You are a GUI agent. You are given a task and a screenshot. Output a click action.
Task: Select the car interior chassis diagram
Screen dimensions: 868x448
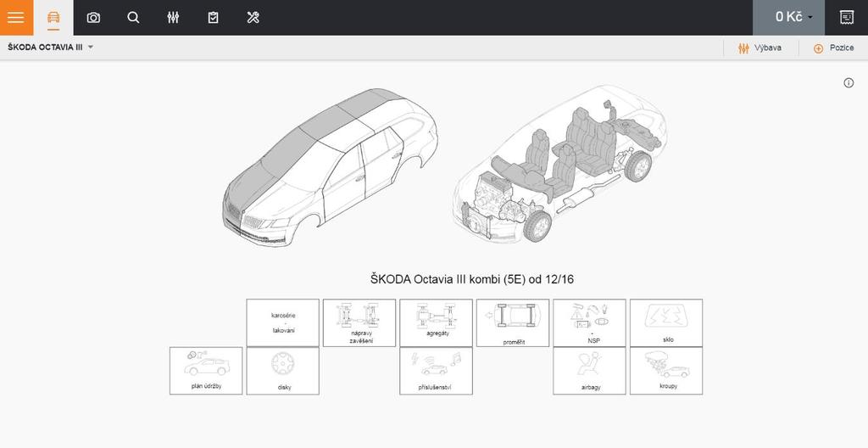coord(560,164)
